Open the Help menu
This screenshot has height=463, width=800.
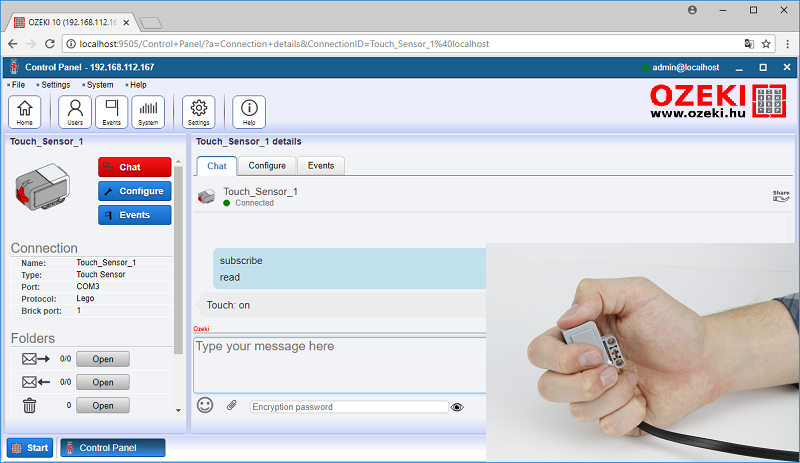point(137,85)
